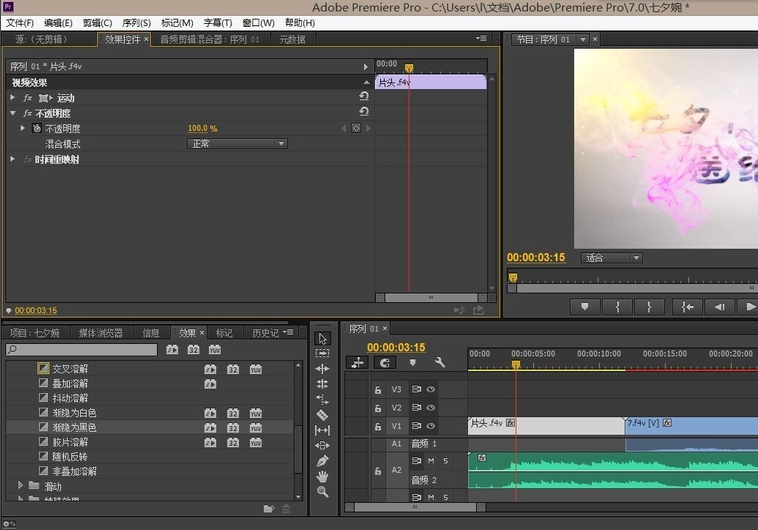The image size is (758, 530).
Task: Open timeline settings wrench icon
Action: tap(440, 363)
